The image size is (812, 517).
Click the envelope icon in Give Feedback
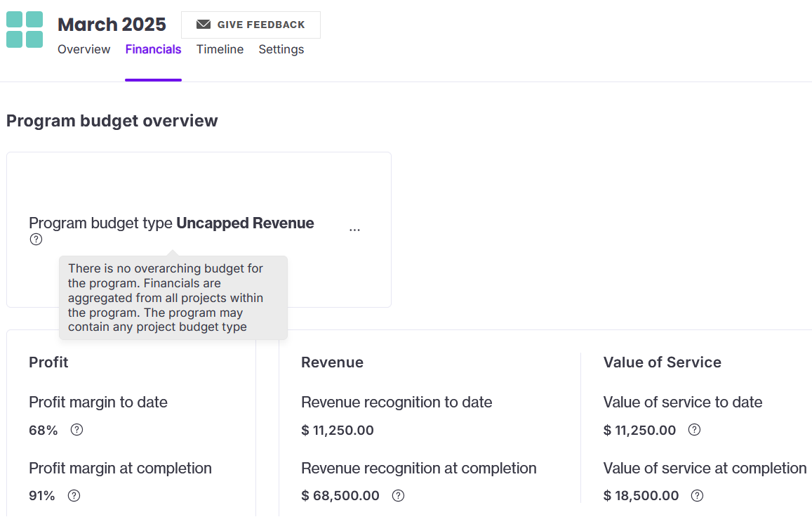[204, 25]
